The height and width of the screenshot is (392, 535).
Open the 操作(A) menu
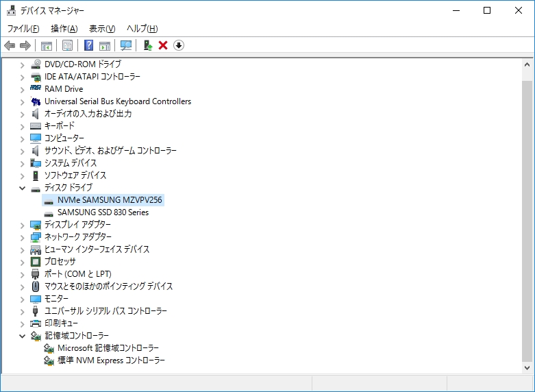coord(64,28)
